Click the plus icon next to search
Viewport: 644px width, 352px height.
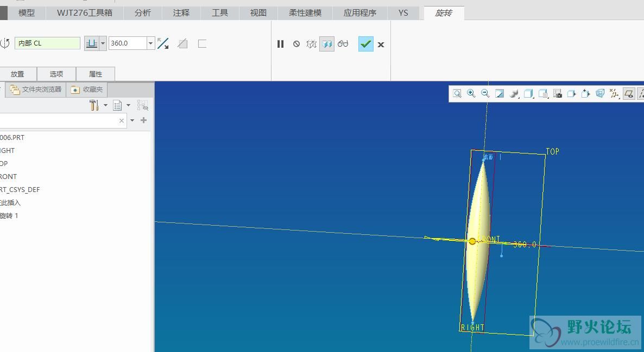tap(143, 120)
